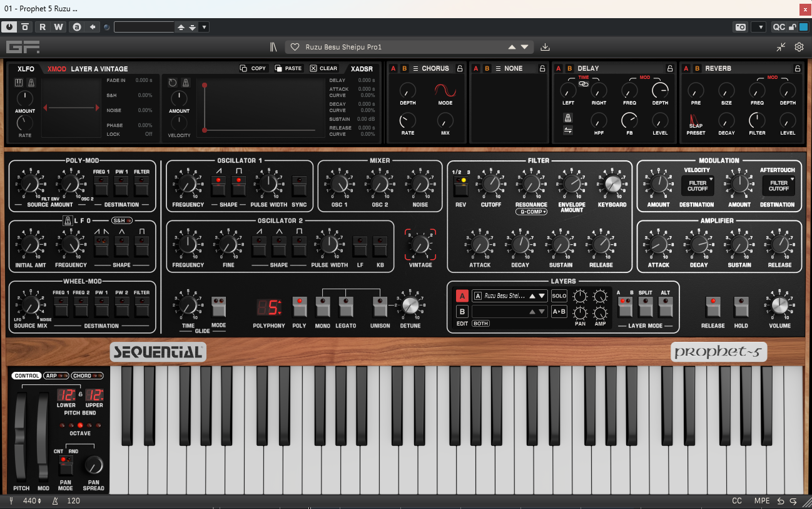Click the XLFO metronome sync icon
812x509 pixels.
pyautogui.click(x=31, y=83)
